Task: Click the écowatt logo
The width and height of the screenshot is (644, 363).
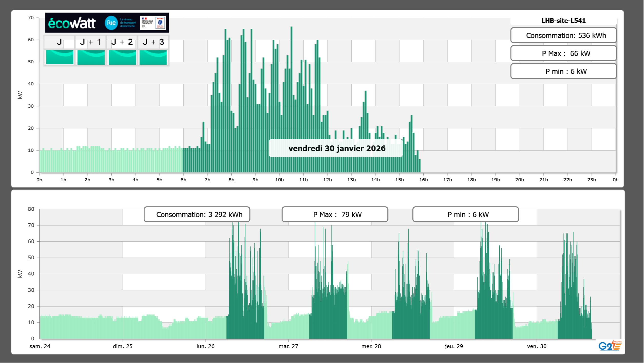Action: (x=72, y=23)
